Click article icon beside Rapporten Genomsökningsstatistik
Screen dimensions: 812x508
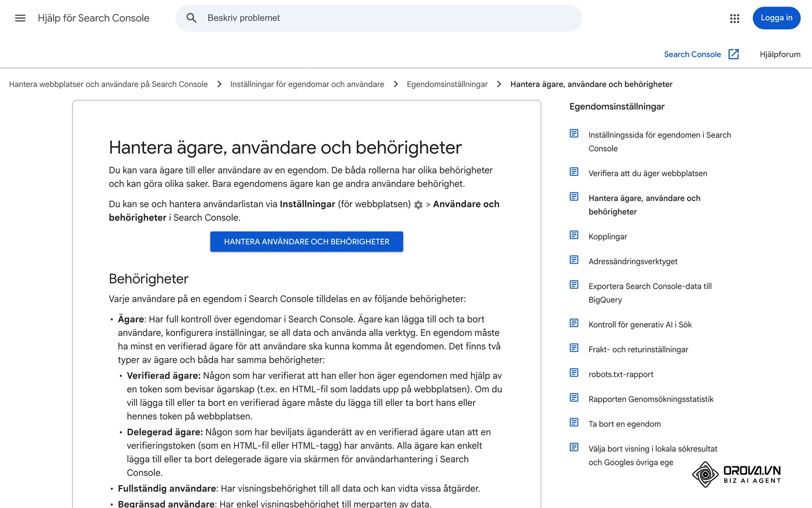[x=574, y=398]
